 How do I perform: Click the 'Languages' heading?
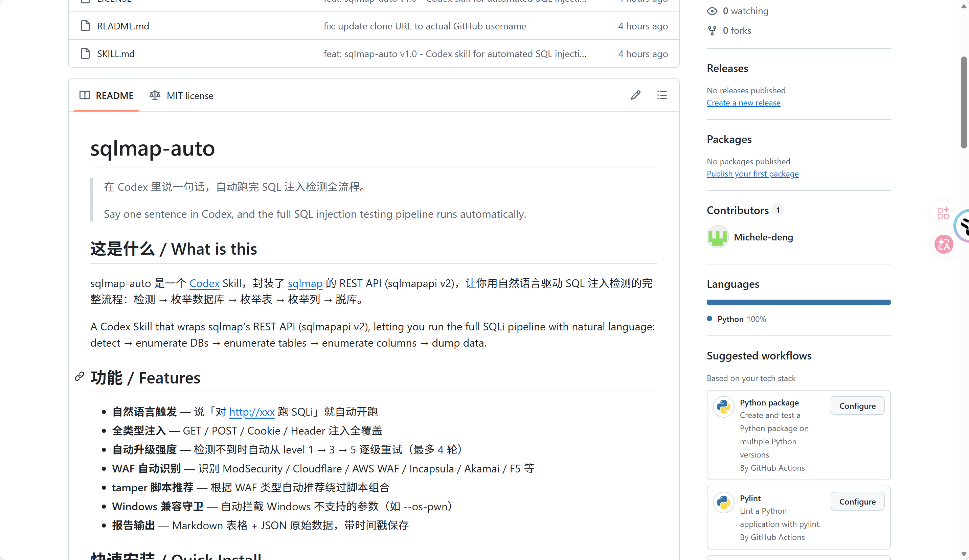(733, 284)
